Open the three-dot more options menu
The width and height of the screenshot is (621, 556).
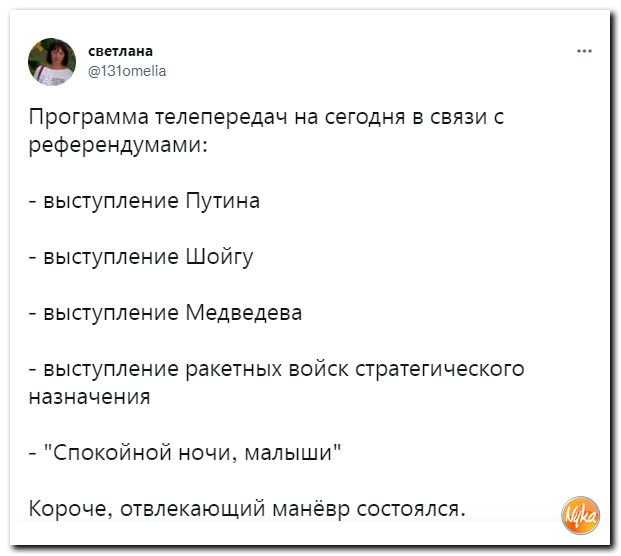point(584,51)
